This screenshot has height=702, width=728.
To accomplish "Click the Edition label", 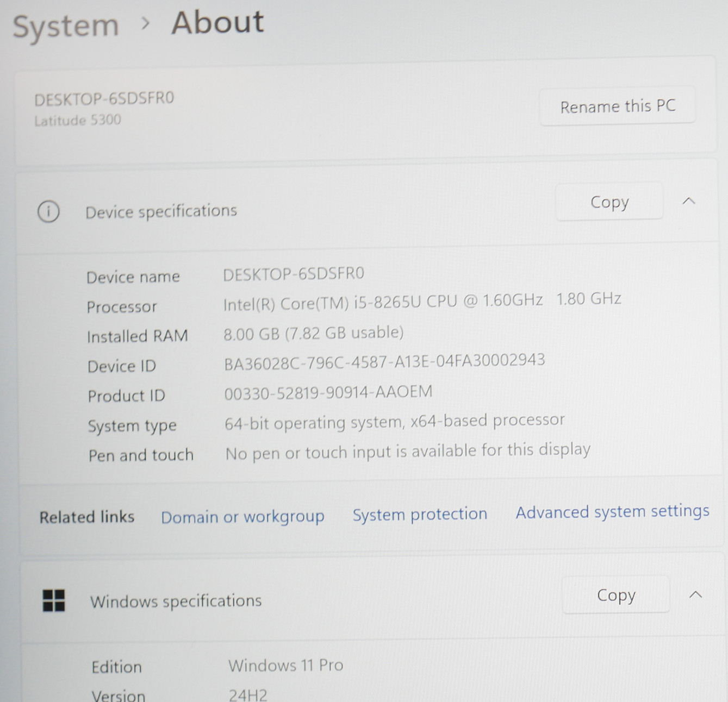I will [x=116, y=667].
